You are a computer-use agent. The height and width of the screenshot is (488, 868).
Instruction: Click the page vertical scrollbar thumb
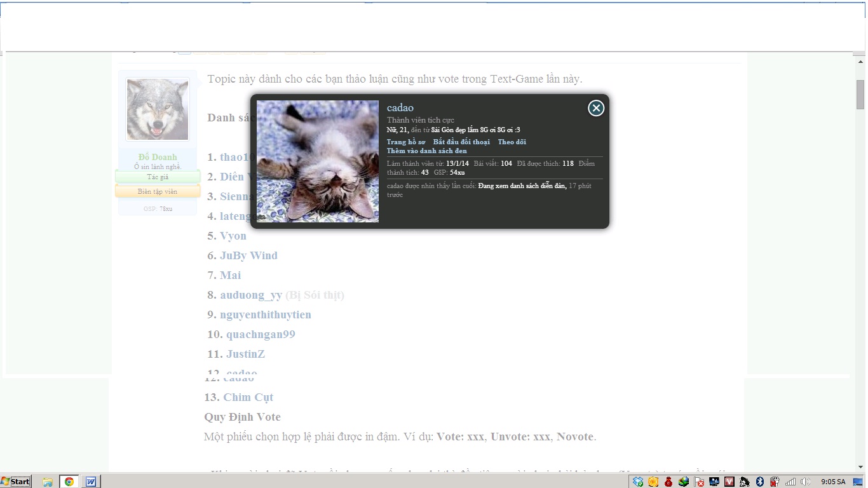[860, 95]
